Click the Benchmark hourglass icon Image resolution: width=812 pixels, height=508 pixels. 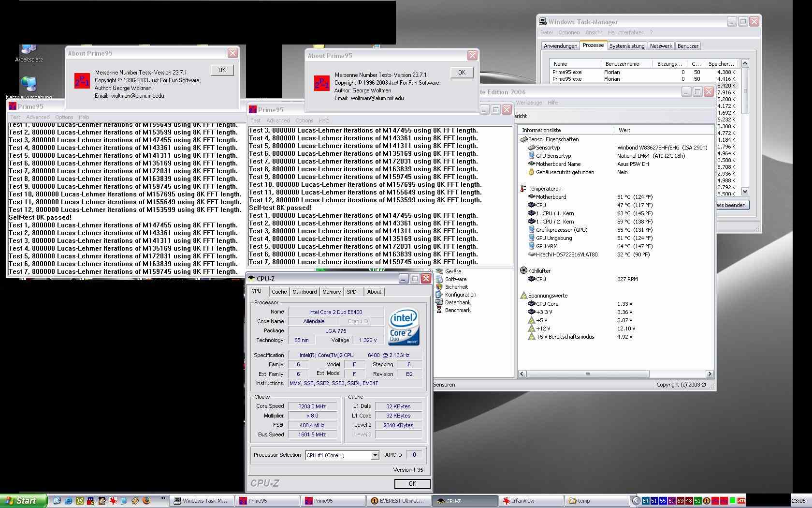(439, 310)
